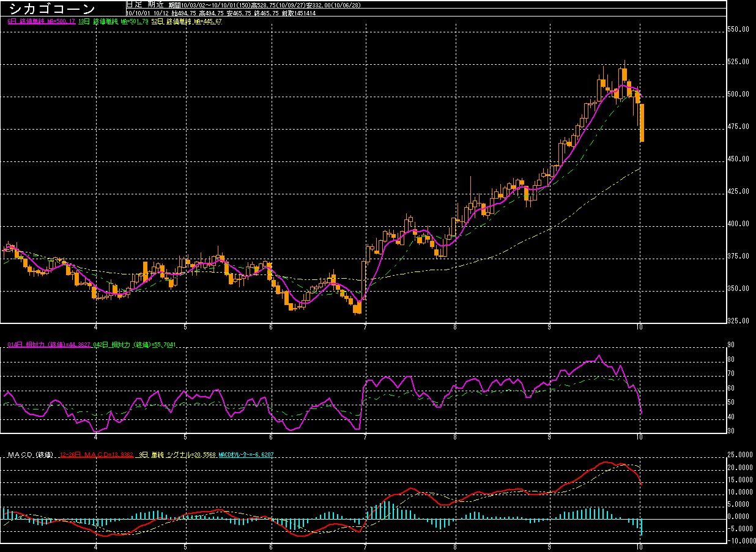Click the 日足 期近 header label
The width and height of the screenshot is (756, 552).
point(146,4)
